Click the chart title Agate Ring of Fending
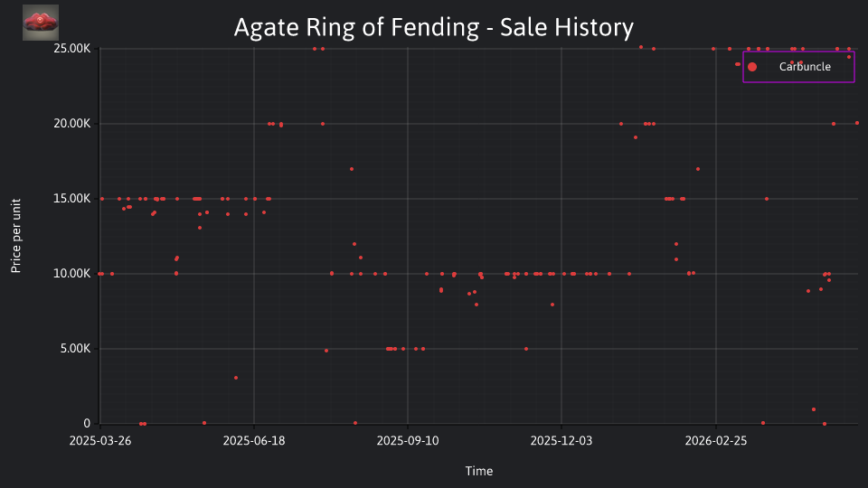The height and width of the screenshot is (488, 868). pos(433,27)
